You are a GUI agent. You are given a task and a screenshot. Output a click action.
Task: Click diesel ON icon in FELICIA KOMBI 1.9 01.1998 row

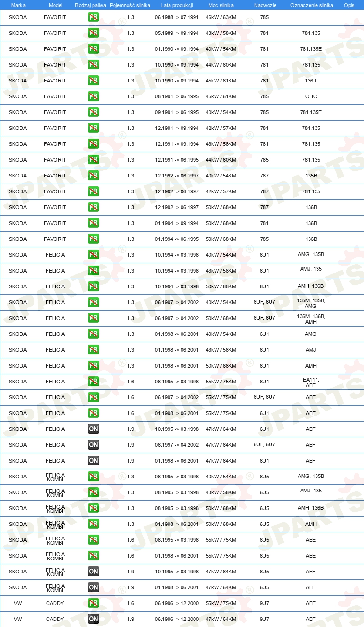click(x=93, y=588)
